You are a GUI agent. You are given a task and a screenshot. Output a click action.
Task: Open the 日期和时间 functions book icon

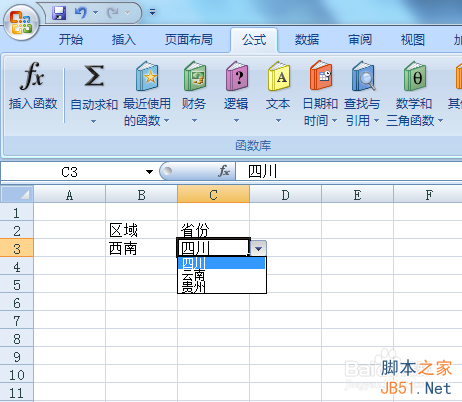[x=321, y=75]
